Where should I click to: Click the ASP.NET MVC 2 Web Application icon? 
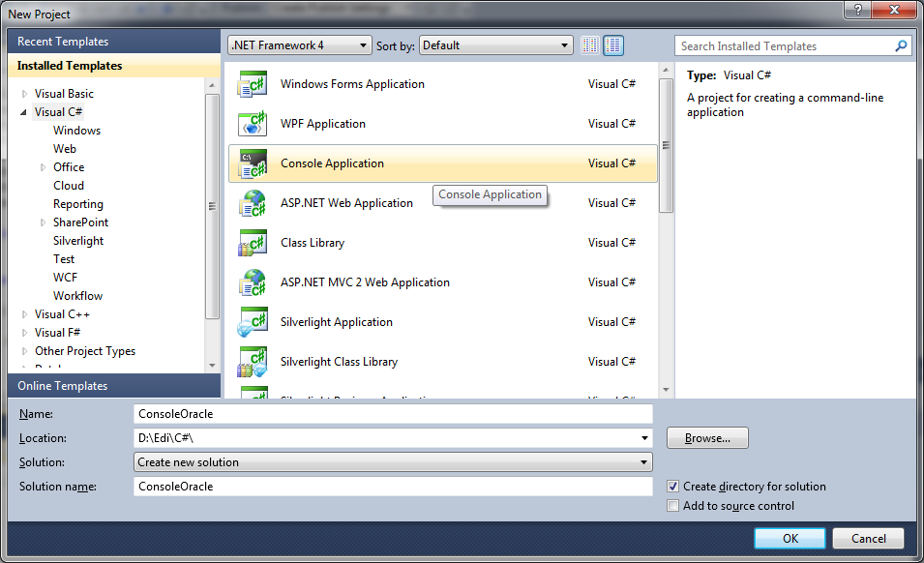pos(253,282)
